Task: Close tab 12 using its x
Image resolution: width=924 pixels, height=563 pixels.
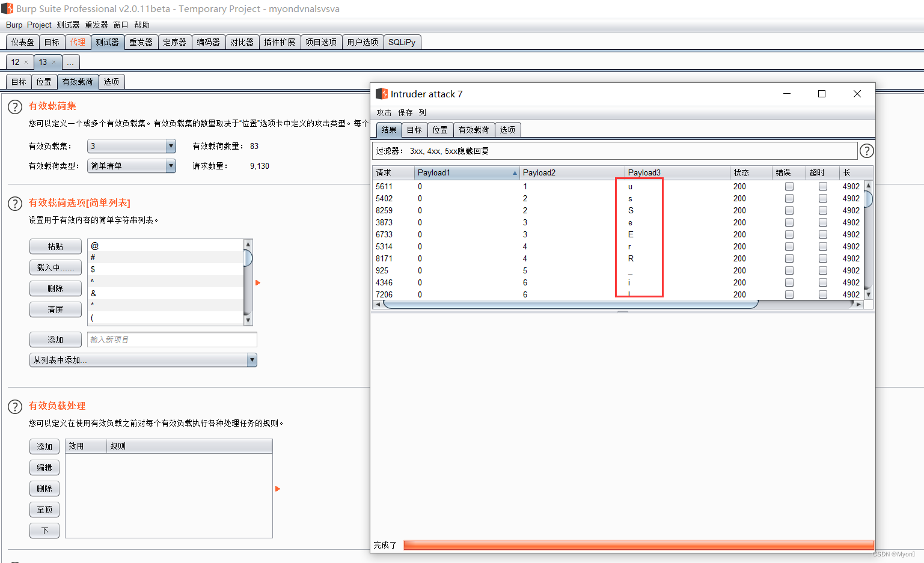Action: click(26, 62)
